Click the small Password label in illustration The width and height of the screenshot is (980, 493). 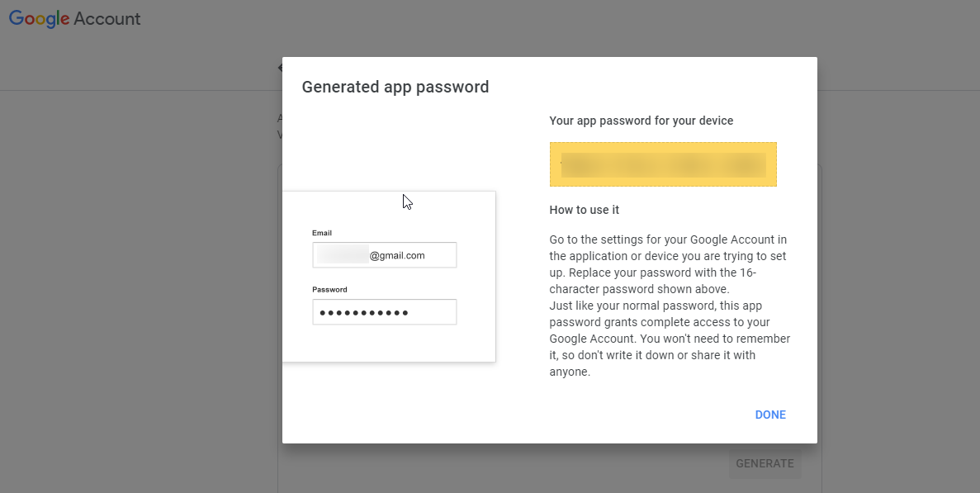[x=329, y=290]
